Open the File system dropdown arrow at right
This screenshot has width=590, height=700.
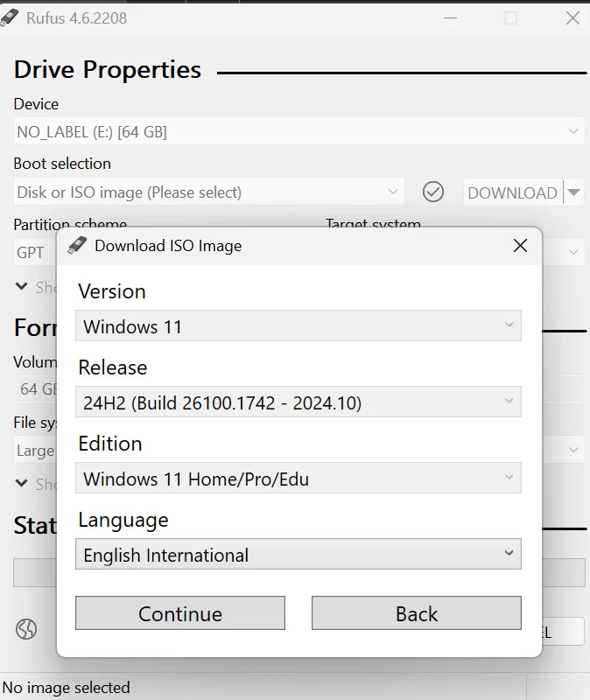[573, 450]
